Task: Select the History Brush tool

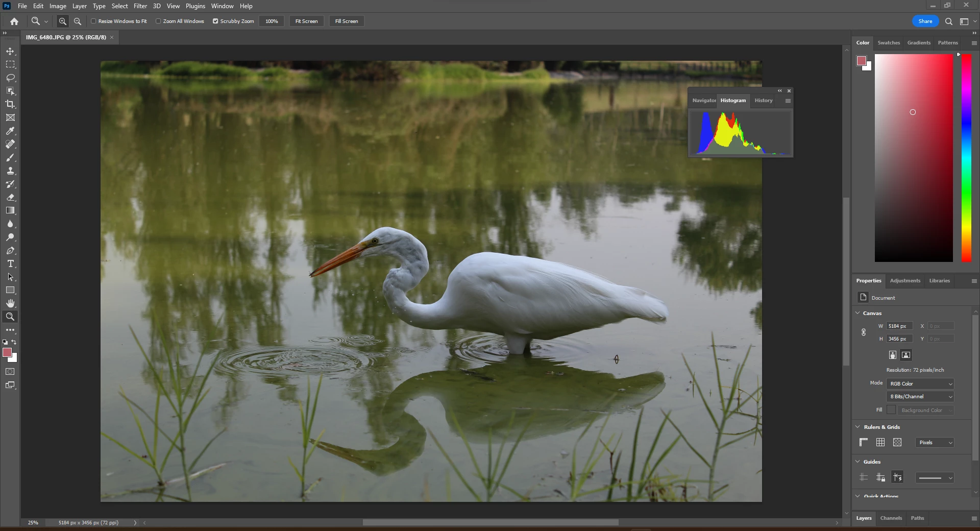Action: [x=10, y=184]
